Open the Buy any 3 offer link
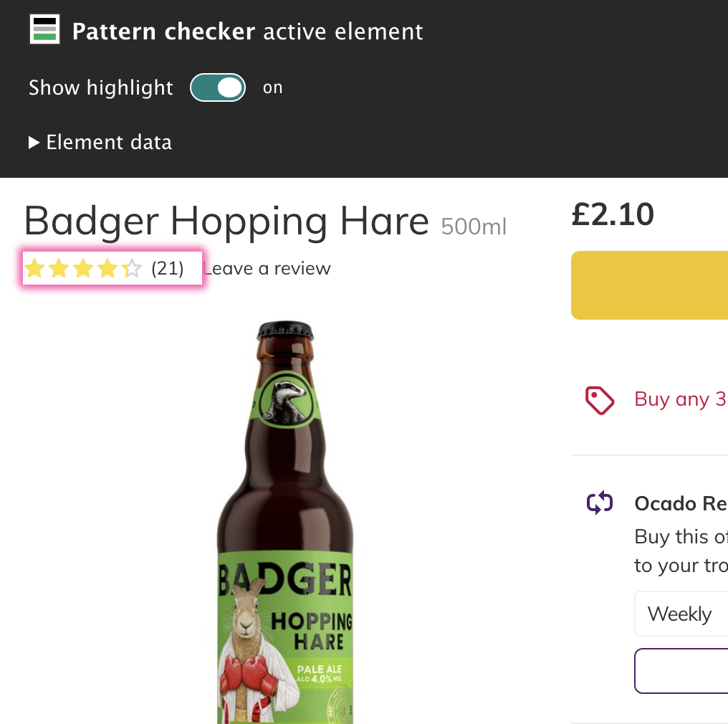 click(680, 399)
